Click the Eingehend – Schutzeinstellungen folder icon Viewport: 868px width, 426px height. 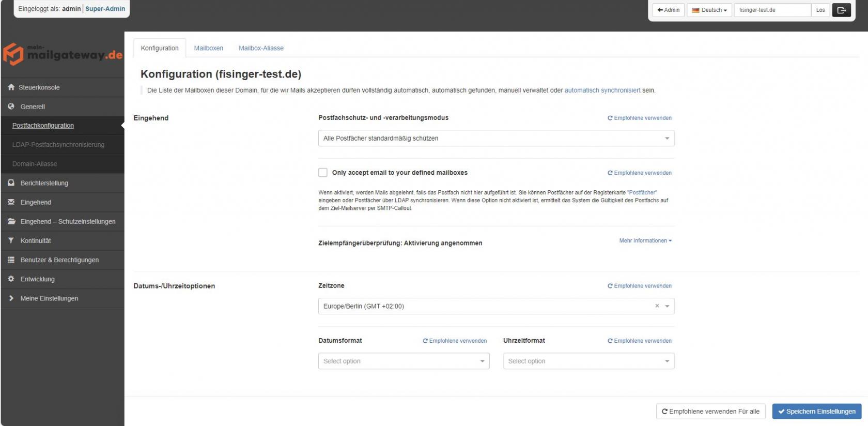click(11, 221)
